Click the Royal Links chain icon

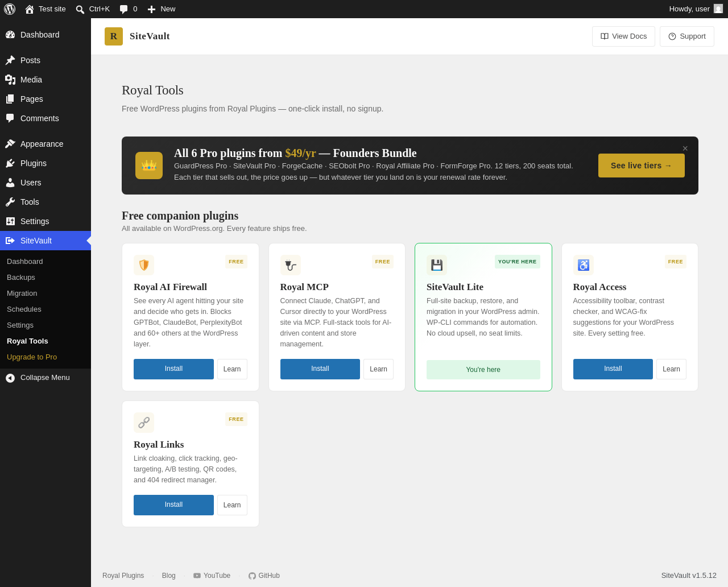pos(144,423)
